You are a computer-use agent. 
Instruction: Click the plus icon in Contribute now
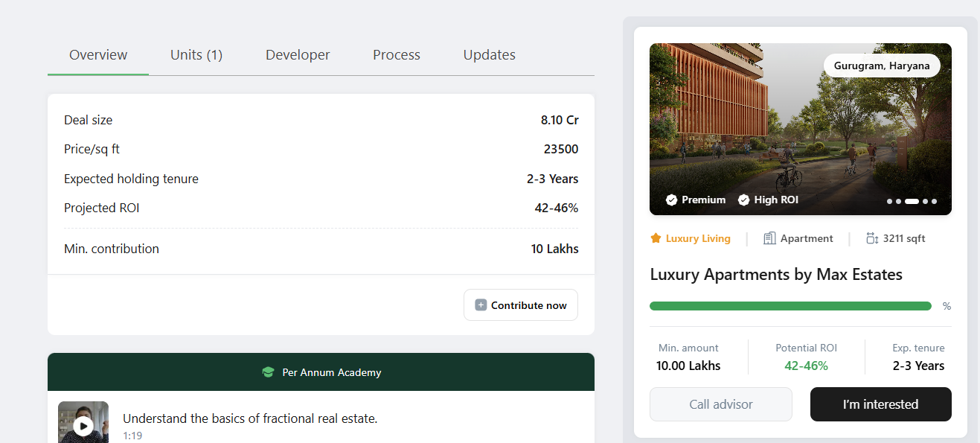coord(481,305)
